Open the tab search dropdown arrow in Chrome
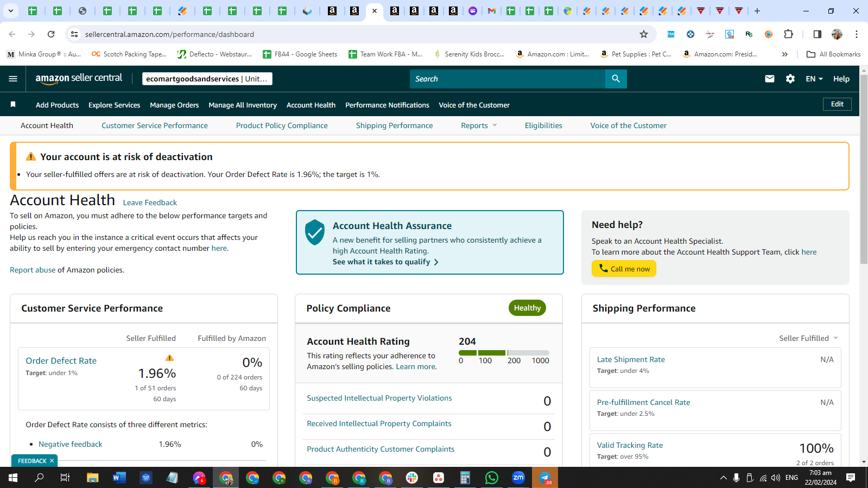Image resolution: width=868 pixels, height=488 pixels. coord(11,11)
